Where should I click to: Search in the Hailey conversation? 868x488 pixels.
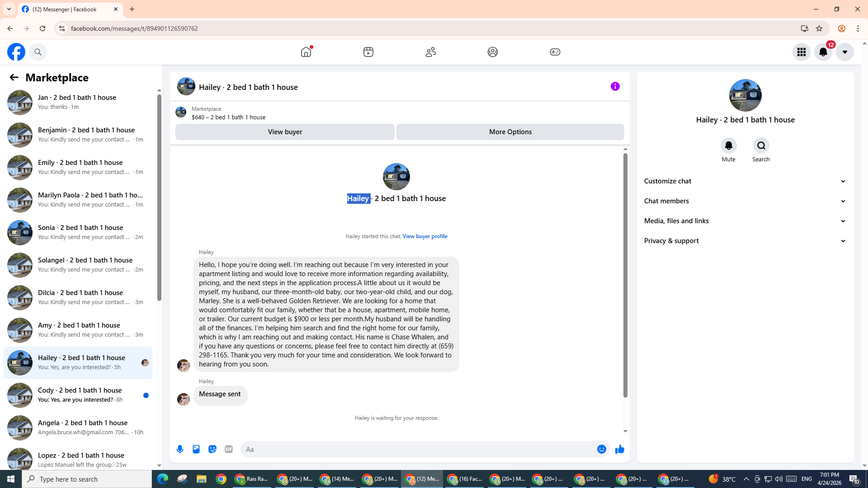pyautogui.click(x=761, y=145)
